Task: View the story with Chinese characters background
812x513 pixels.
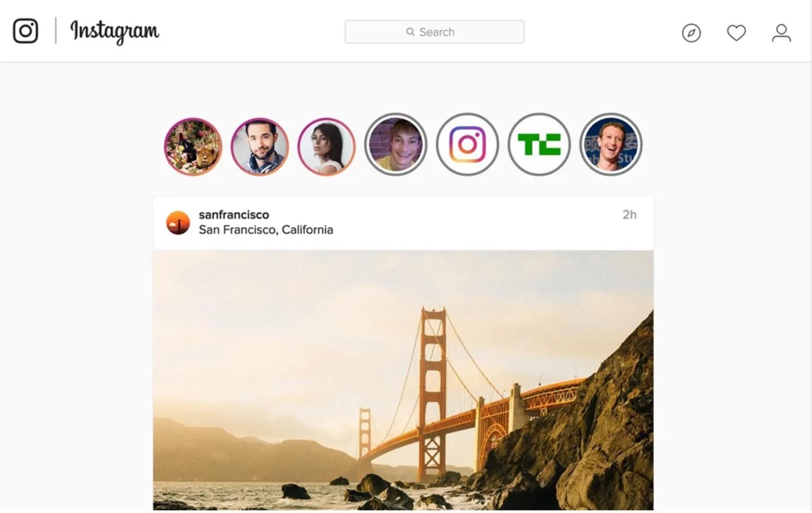Action: [x=611, y=144]
